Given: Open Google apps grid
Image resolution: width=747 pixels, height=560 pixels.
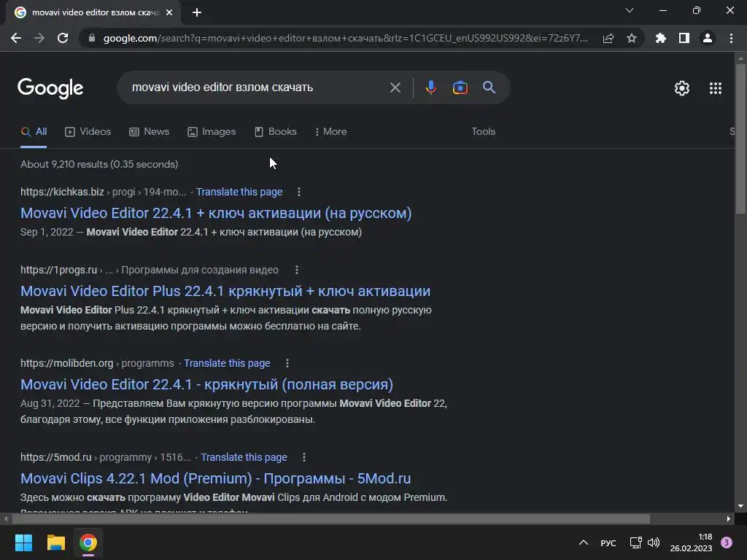Looking at the screenshot, I should pyautogui.click(x=715, y=88).
